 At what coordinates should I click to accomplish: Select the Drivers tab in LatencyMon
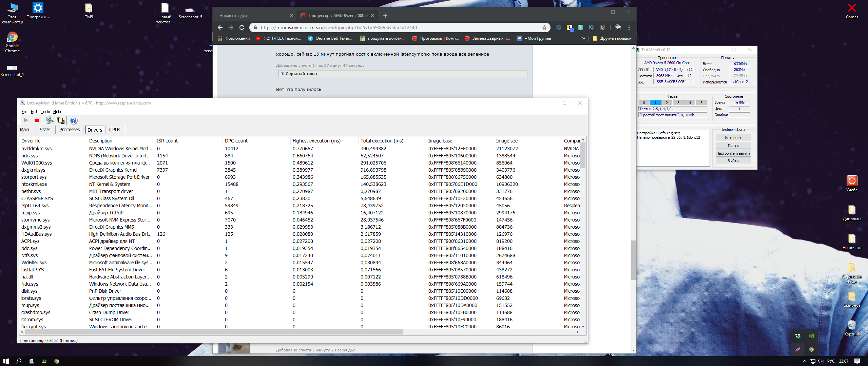pyautogui.click(x=95, y=130)
